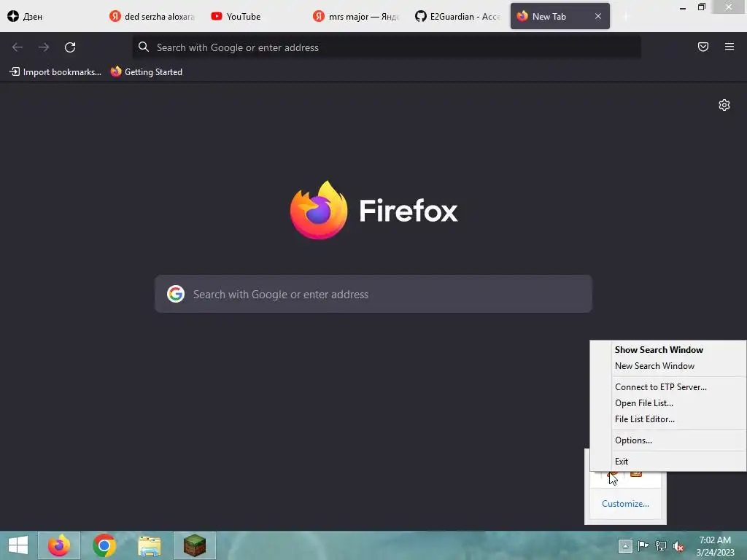
Task: Restore down the Firefox window
Action: (x=702, y=7)
